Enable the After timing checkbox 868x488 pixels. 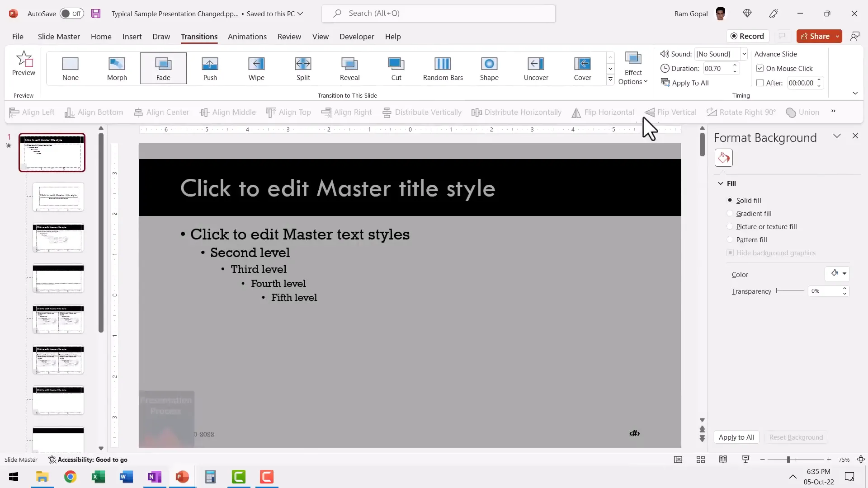click(x=760, y=83)
